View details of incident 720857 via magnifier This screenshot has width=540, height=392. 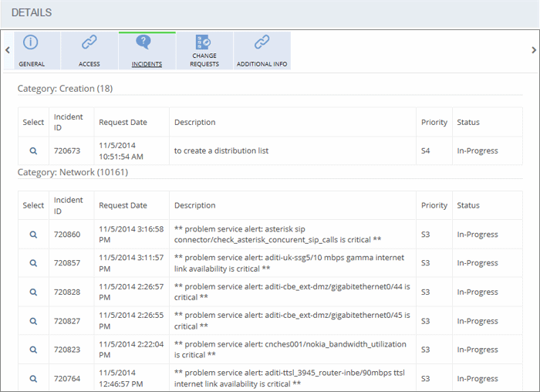pyautogui.click(x=33, y=263)
